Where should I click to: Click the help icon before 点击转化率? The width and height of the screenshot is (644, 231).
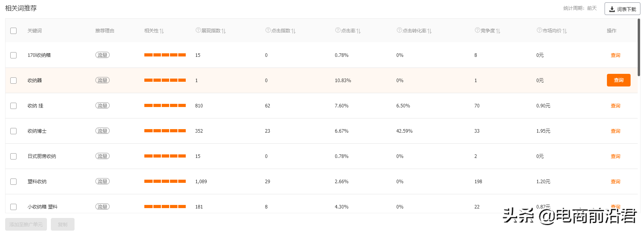click(x=399, y=30)
